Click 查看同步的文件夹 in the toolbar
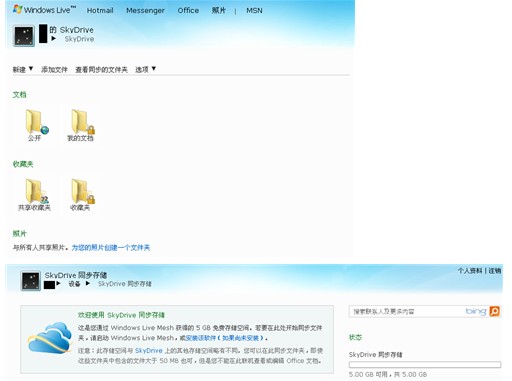The width and height of the screenshot is (512, 381). (x=101, y=70)
